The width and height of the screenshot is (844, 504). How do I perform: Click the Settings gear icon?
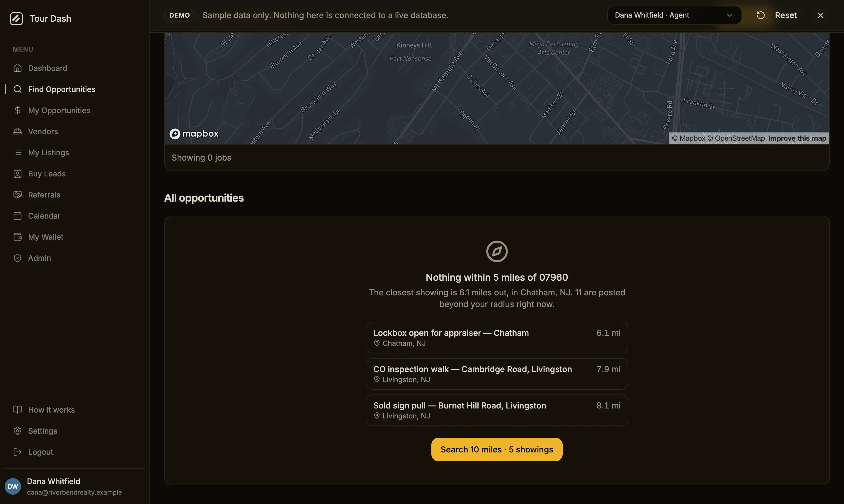pos(18,431)
